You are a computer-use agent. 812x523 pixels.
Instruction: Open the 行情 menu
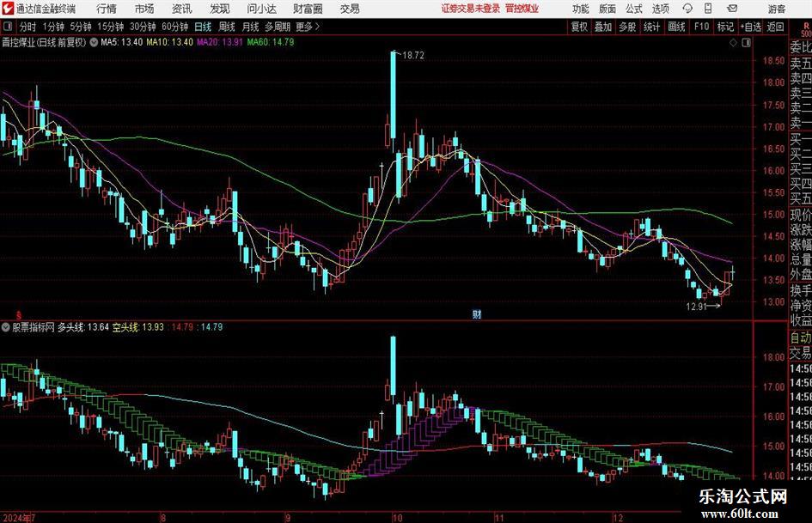(x=107, y=9)
